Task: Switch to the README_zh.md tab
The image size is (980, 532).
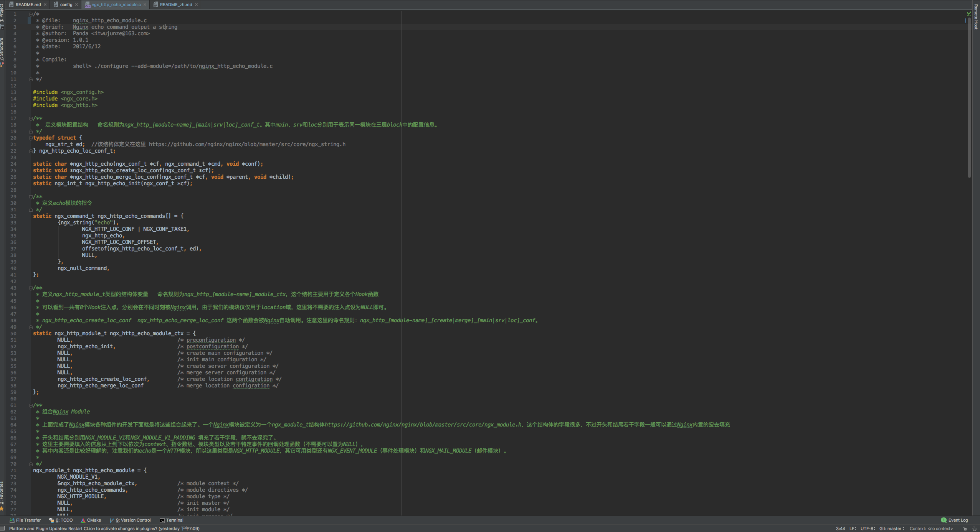Action: [176, 5]
